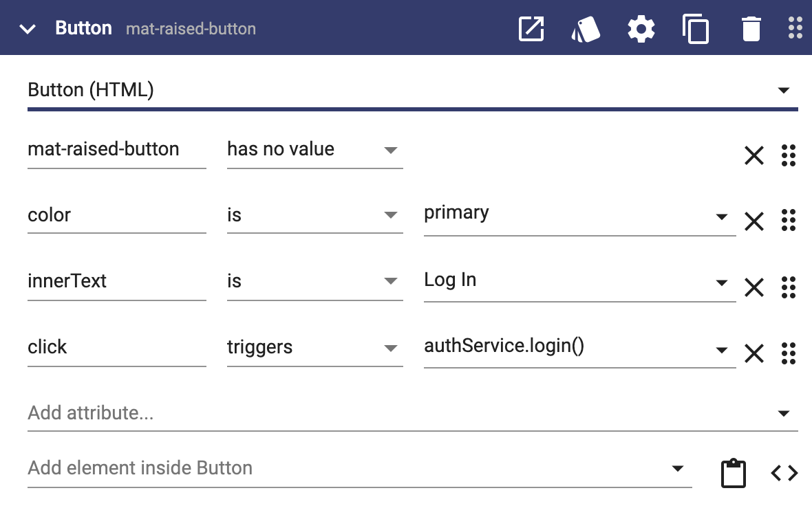This screenshot has height=506, width=812.
Task: Click the Add element inside Button field
Action: pyautogui.click(x=359, y=468)
